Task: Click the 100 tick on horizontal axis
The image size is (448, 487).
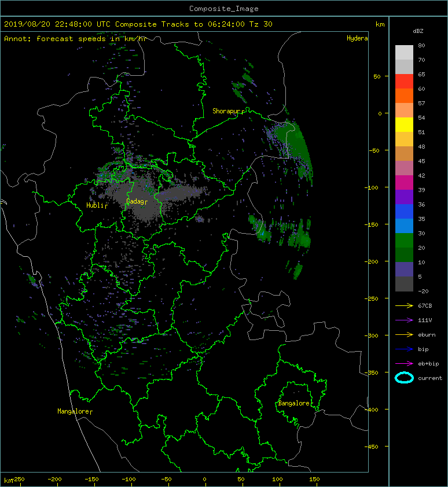Action: (x=277, y=479)
